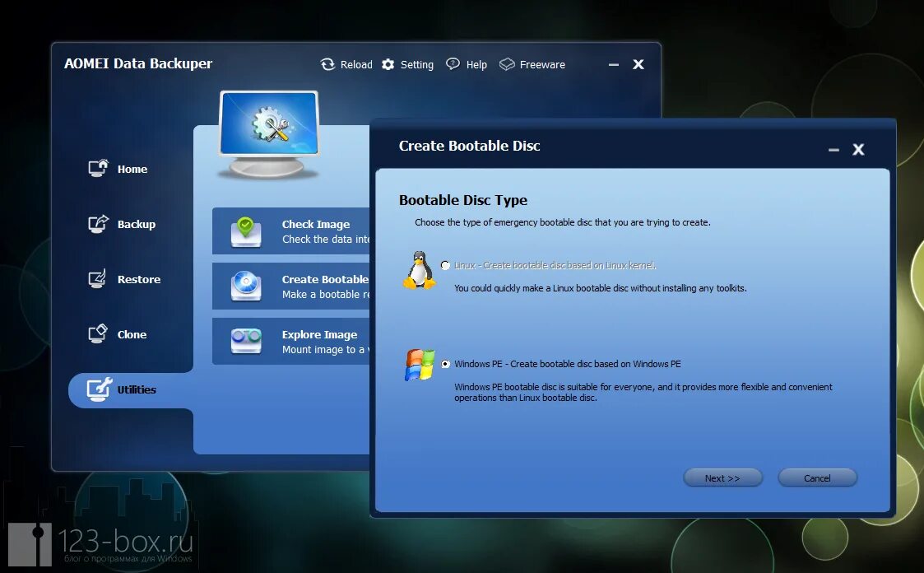Click the Reload option in the toolbar
Screen dimensions: 924x573
[347, 64]
